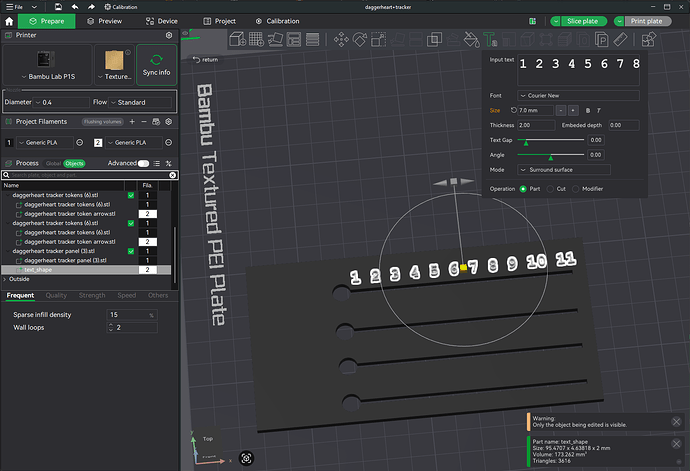Switch to the Preview tab

(x=105, y=21)
